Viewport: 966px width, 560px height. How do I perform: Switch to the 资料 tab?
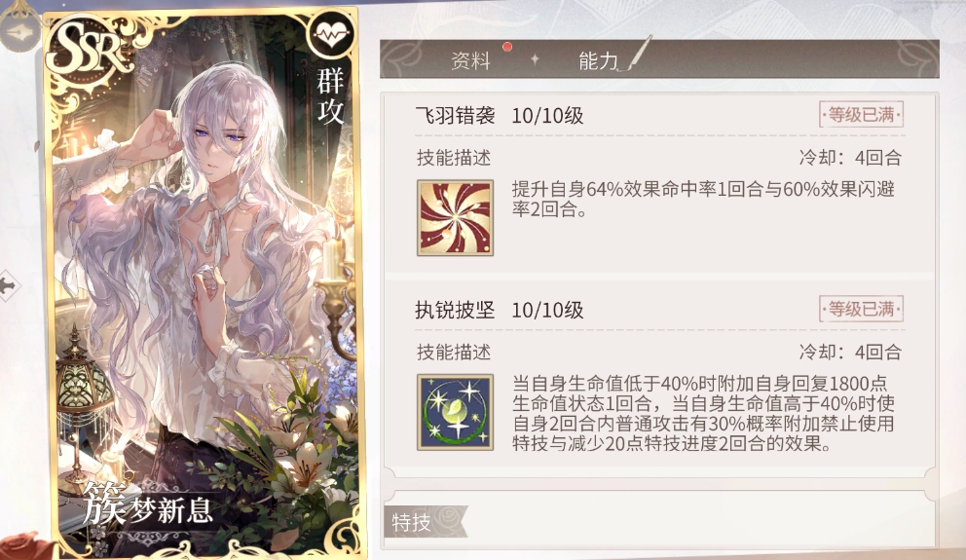[470, 60]
